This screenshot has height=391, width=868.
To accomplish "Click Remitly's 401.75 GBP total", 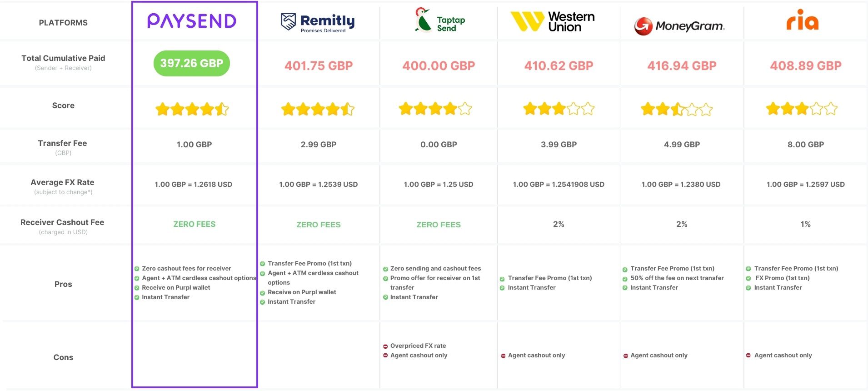I will [319, 66].
